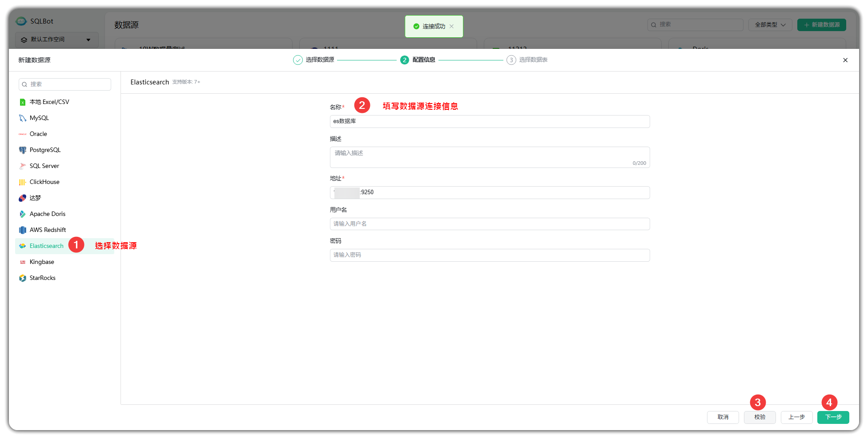Open the 默认工作空间 workspace dropdown
The height and width of the screenshot is (439, 868).
(56, 40)
